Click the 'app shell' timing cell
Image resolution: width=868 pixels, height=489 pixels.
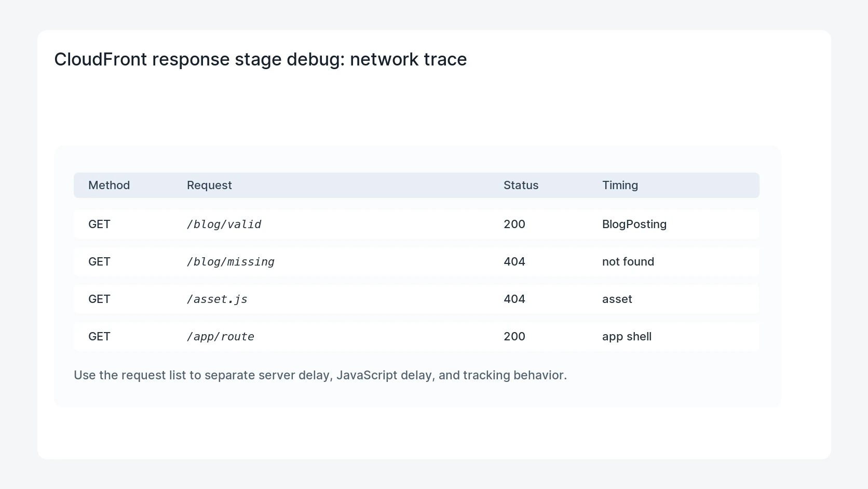[x=627, y=336]
